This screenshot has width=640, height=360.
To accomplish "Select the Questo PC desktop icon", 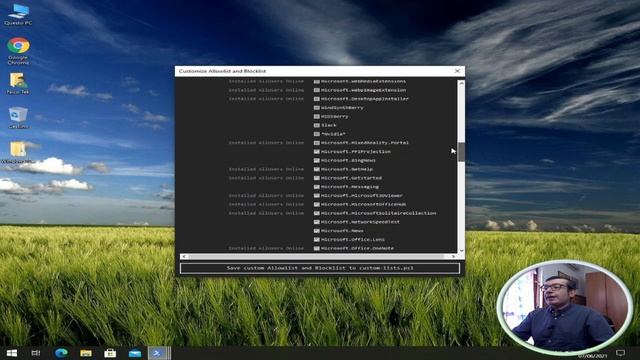I will point(18,15).
